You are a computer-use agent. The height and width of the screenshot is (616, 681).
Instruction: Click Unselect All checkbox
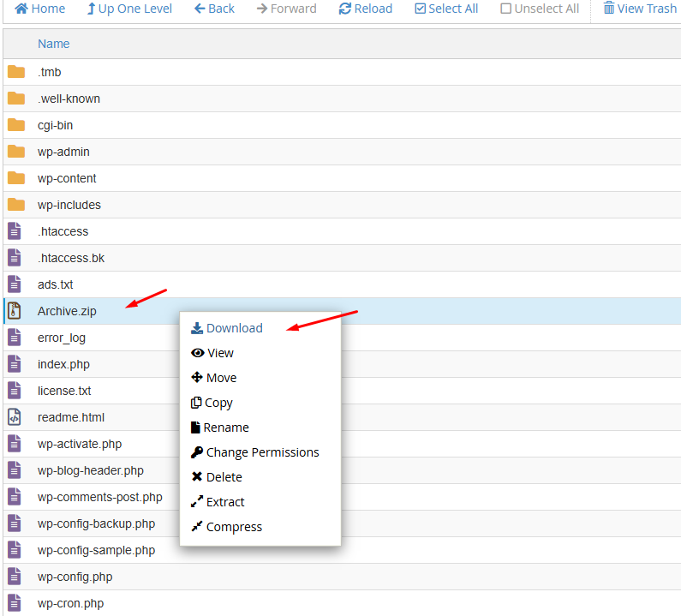(505, 9)
